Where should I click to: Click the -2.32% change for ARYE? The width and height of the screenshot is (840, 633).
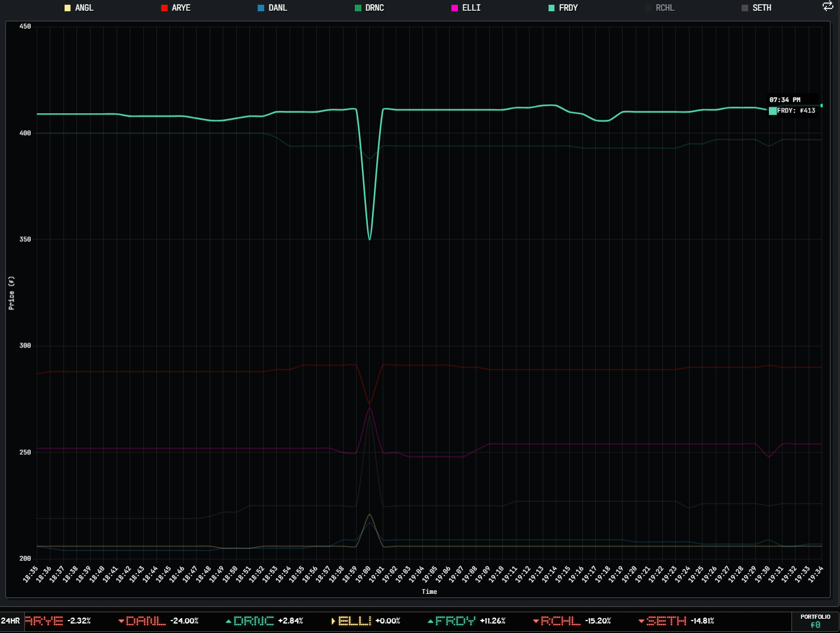pos(79,621)
